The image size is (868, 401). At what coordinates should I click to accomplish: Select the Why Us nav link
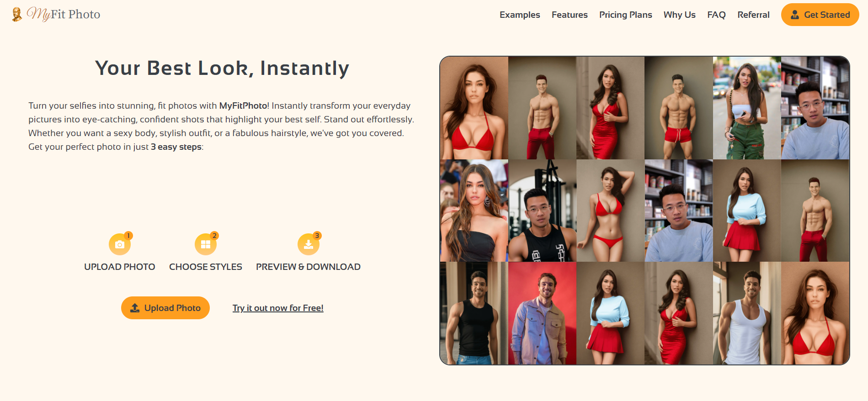click(x=679, y=15)
